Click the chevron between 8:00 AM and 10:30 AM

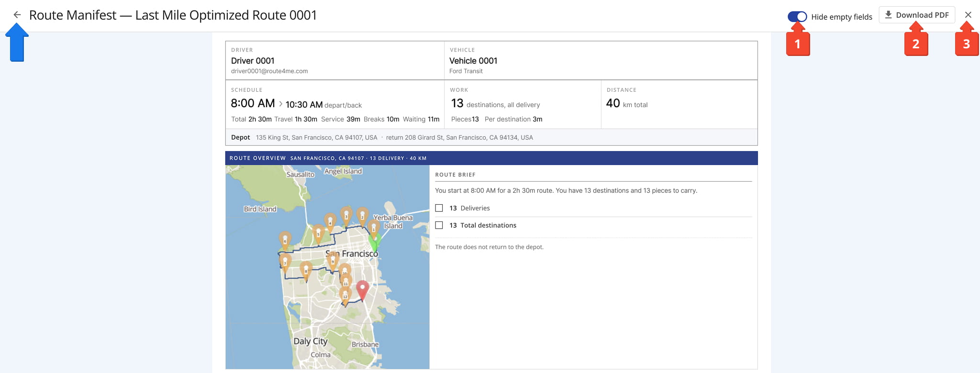click(280, 104)
